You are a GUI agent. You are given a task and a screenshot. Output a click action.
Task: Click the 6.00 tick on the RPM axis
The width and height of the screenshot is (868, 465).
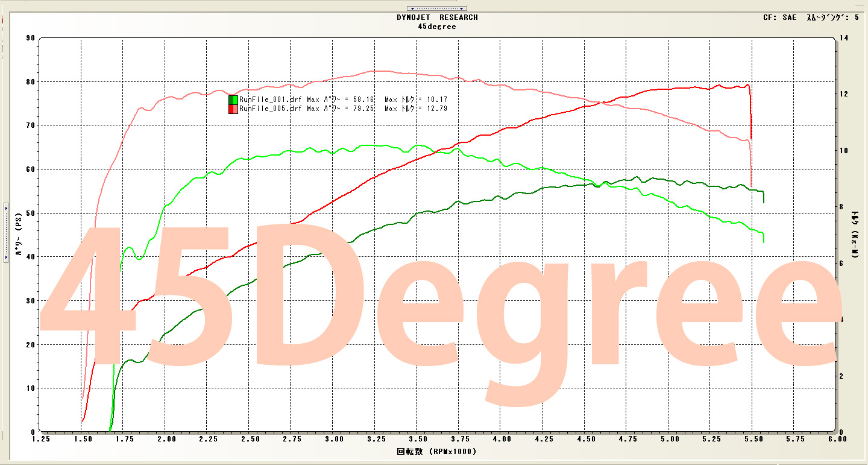pyautogui.click(x=835, y=440)
